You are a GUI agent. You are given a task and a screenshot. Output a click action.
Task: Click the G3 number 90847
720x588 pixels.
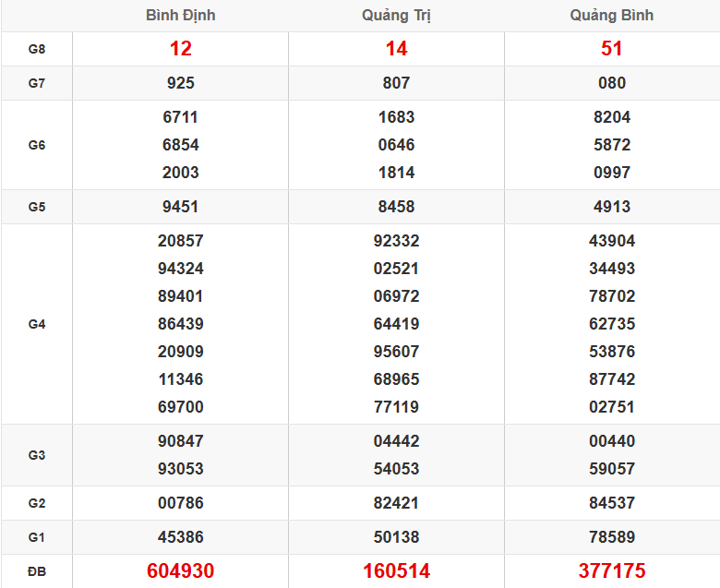(180, 441)
